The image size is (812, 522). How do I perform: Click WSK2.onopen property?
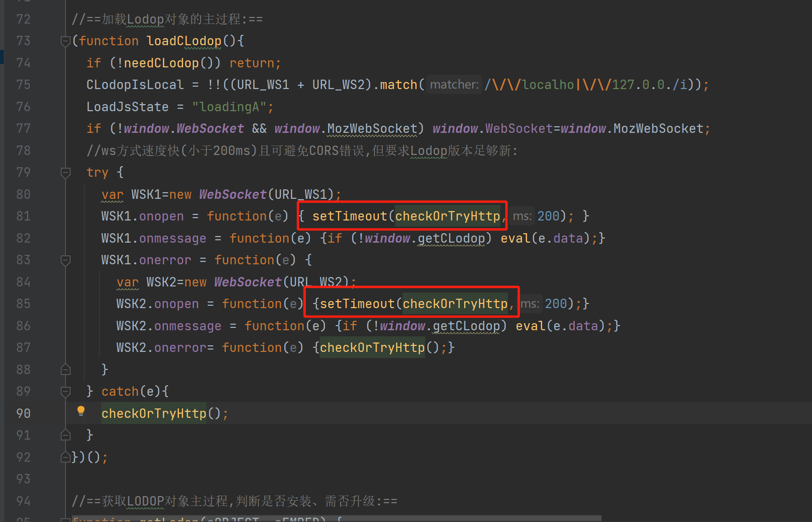click(x=158, y=304)
